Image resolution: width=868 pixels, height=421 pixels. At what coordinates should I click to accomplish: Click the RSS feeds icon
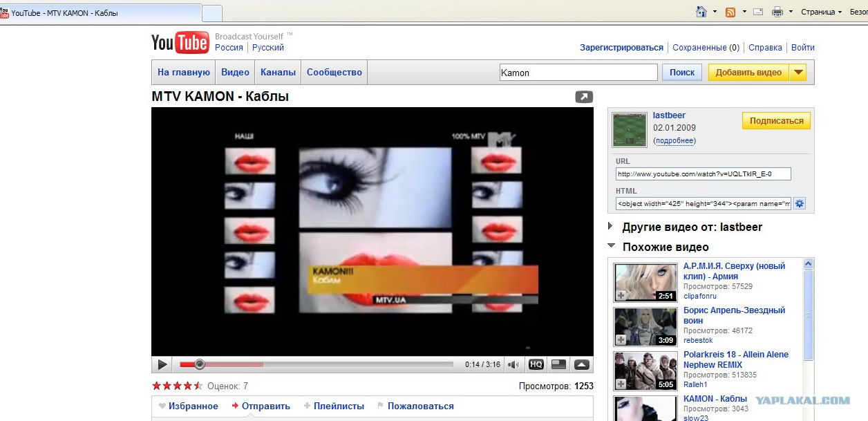pos(730,12)
